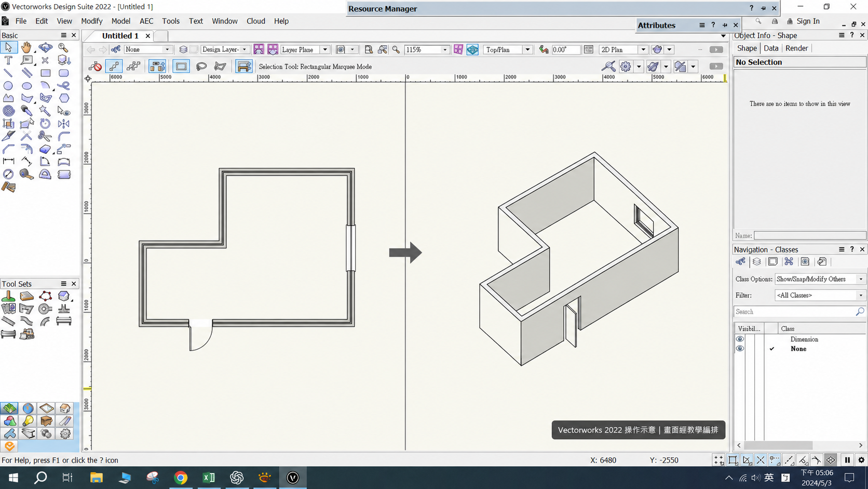Select the Mirror tool
Screen dimensions: 868x489
(x=63, y=124)
